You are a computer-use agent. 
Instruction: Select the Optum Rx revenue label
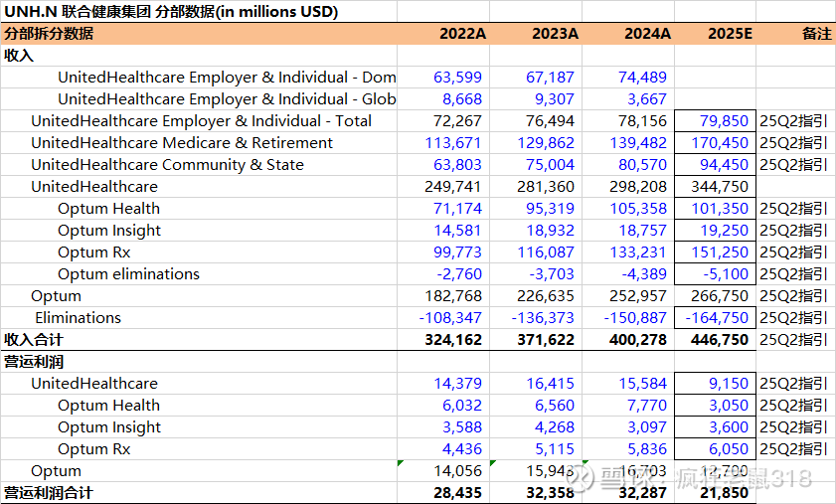(x=93, y=252)
